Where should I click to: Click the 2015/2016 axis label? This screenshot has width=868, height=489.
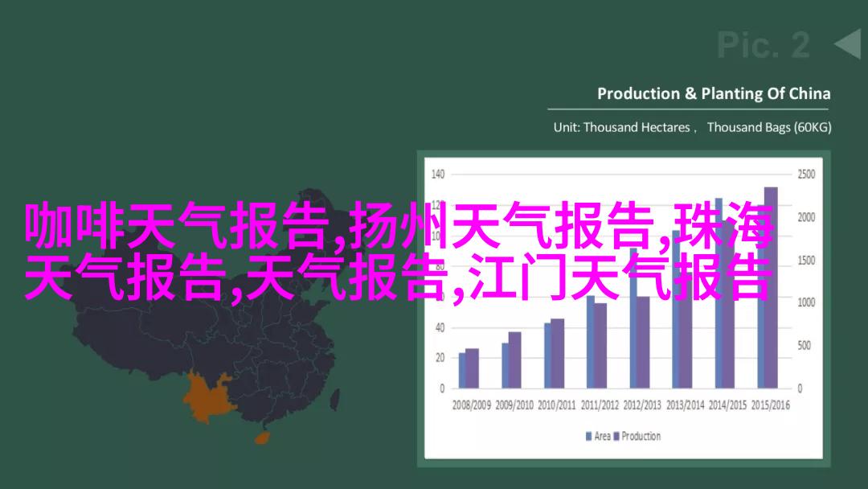tap(771, 405)
